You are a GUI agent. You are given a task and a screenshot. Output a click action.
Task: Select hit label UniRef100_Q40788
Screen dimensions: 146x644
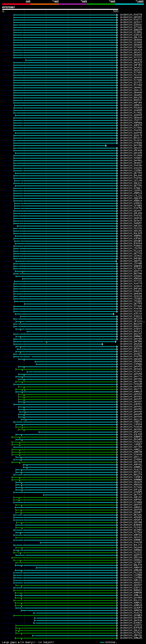tap(131, 382)
